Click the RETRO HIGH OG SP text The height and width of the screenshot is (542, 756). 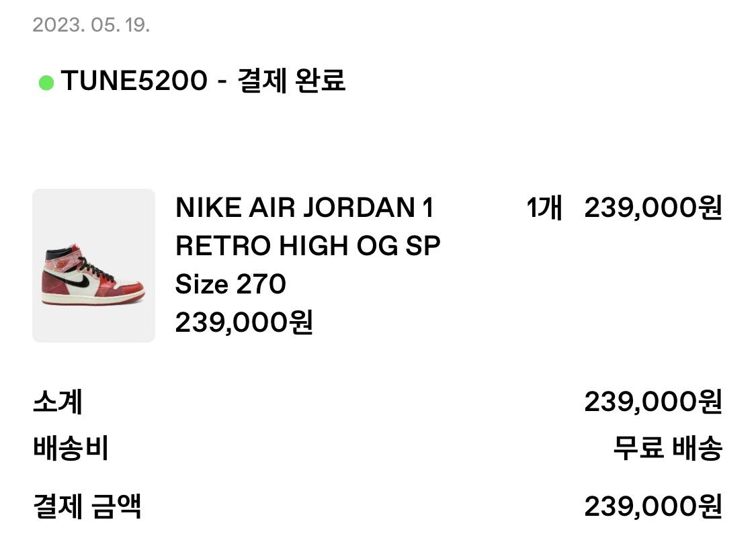[x=308, y=246]
